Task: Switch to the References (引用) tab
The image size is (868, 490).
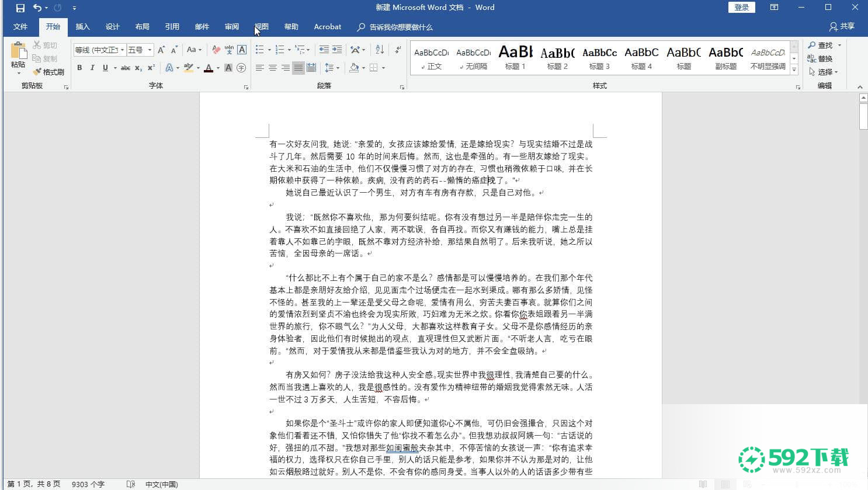Action: click(x=172, y=27)
